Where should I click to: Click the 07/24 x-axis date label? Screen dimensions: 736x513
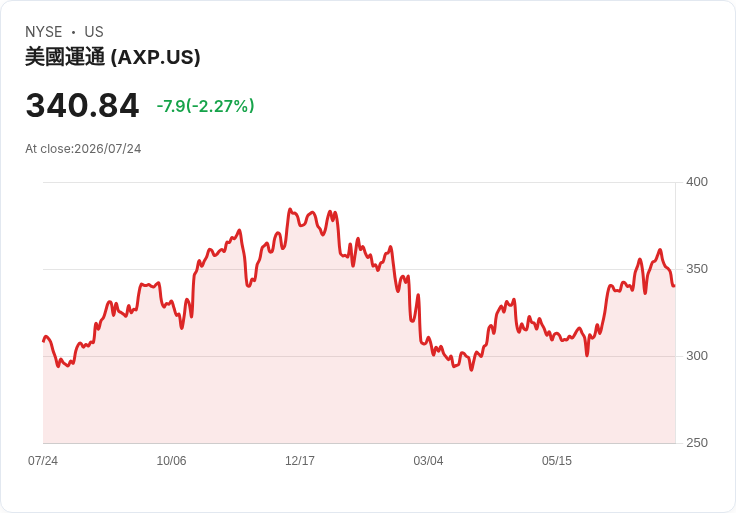pos(43,461)
